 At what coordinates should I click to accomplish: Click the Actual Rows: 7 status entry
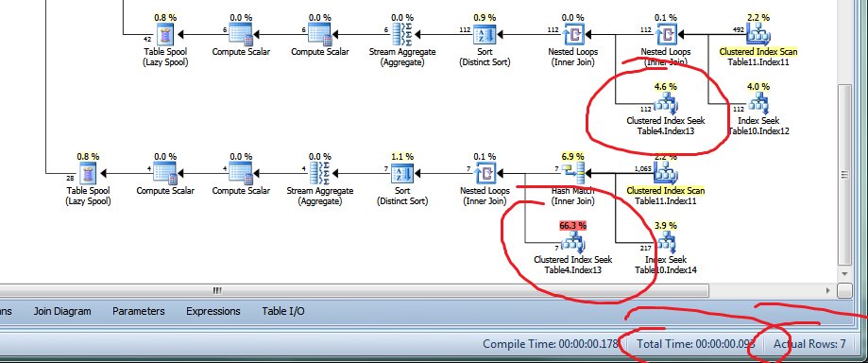809,344
